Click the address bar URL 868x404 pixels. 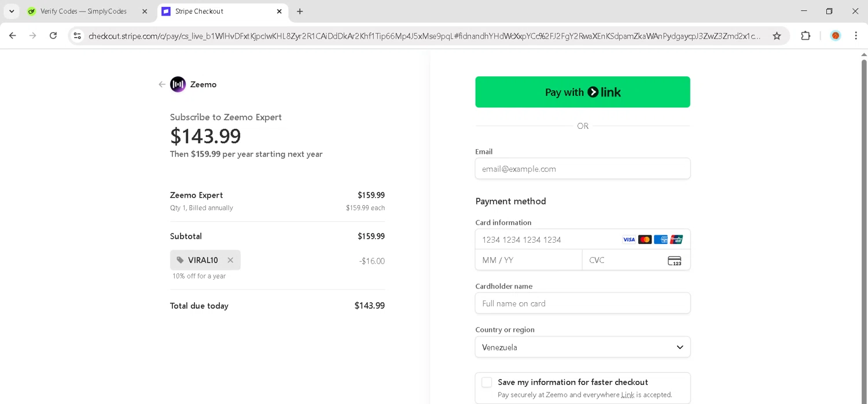coord(424,36)
